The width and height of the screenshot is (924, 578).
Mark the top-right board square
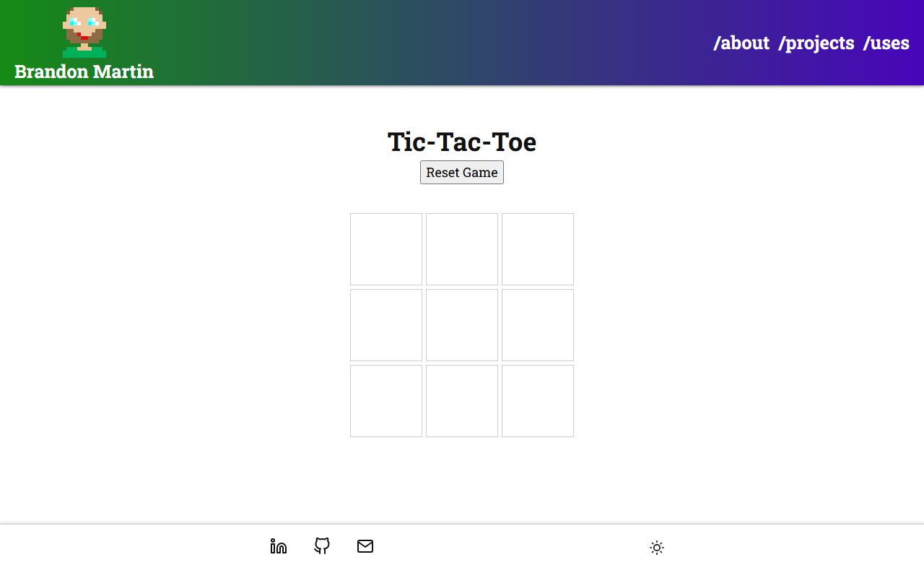point(538,249)
